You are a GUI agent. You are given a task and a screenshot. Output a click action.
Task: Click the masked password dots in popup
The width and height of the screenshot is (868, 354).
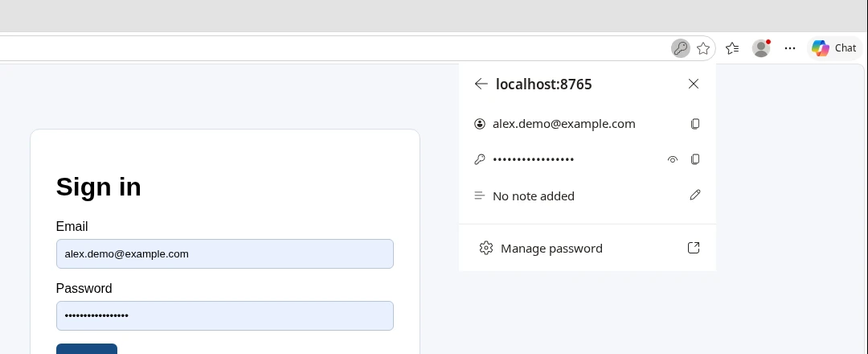(533, 159)
